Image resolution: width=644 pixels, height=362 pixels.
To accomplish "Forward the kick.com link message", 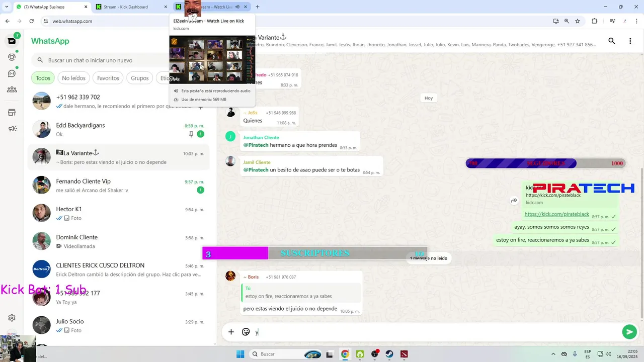I will click(514, 201).
